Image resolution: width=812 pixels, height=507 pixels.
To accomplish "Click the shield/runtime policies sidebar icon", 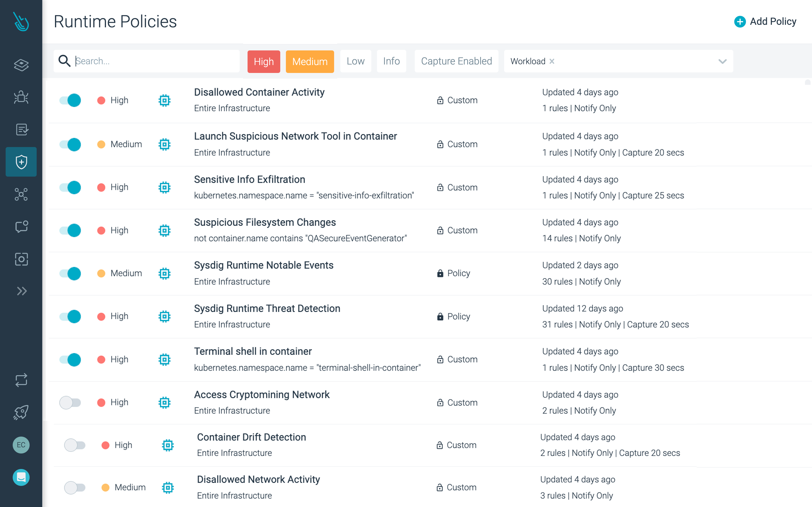I will click(21, 161).
